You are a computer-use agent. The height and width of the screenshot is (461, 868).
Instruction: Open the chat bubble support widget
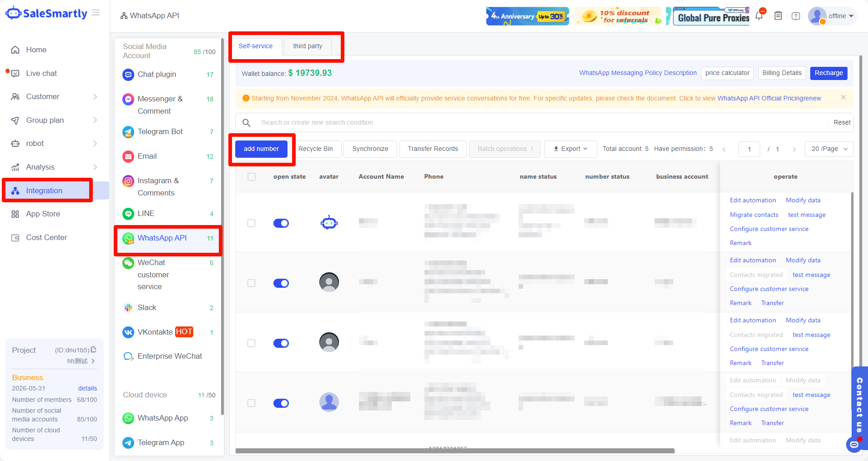854,444
